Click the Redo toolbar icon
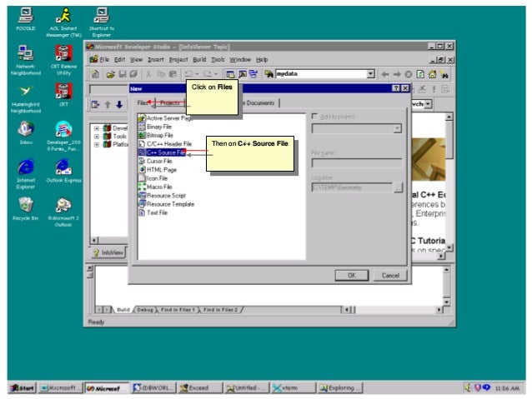The width and height of the screenshot is (532, 399). pyautogui.click(x=208, y=74)
